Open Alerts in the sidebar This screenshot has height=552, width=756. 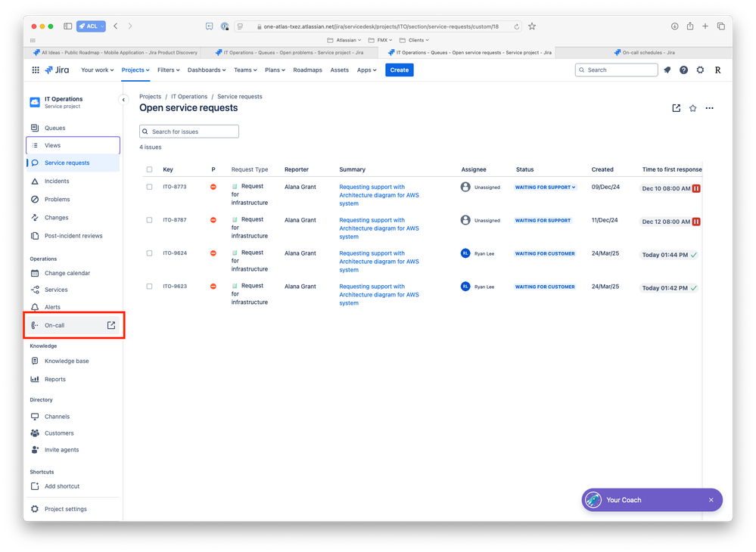coord(73,307)
